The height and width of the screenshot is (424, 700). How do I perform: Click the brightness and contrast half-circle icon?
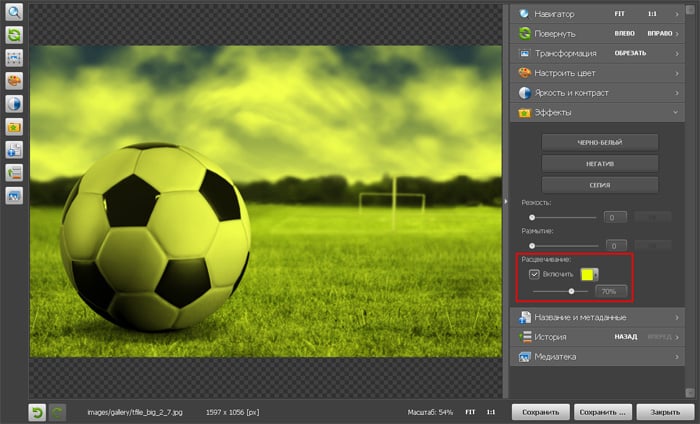(x=14, y=104)
